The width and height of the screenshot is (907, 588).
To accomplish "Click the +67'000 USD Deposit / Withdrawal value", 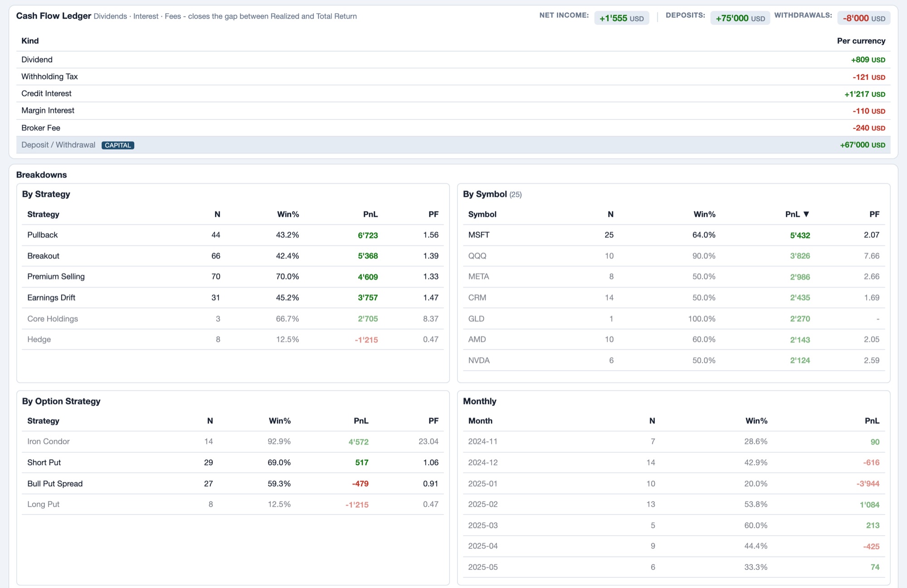I will click(863, 145).
